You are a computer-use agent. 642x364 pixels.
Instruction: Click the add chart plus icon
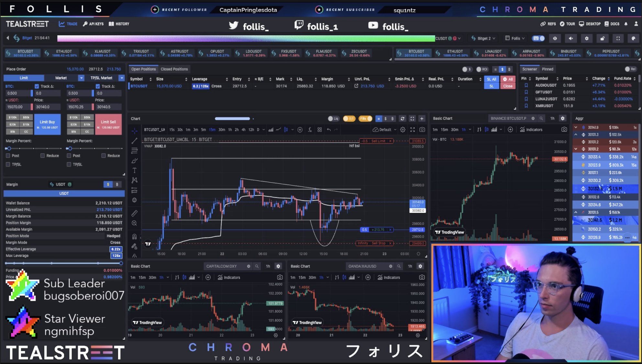422,118
